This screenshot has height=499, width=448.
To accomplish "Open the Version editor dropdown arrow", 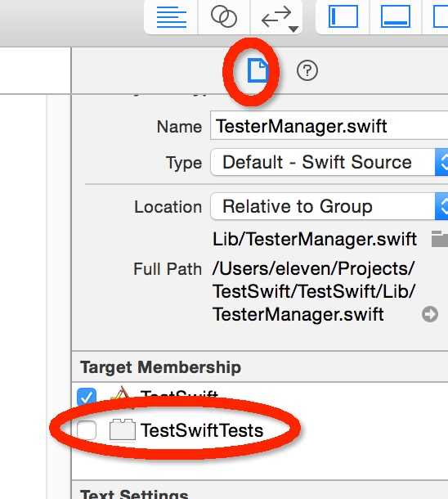I will pyautogui.click(x=293, y=29).
